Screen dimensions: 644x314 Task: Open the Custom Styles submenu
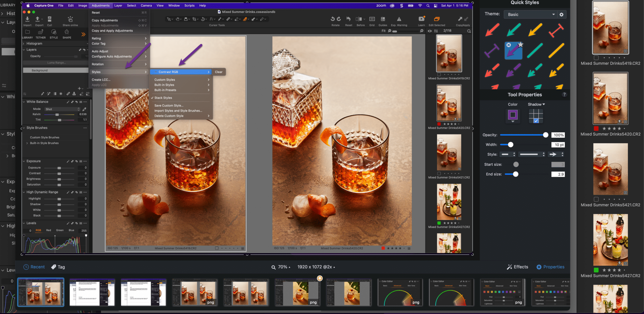click(x=181, y=80)
